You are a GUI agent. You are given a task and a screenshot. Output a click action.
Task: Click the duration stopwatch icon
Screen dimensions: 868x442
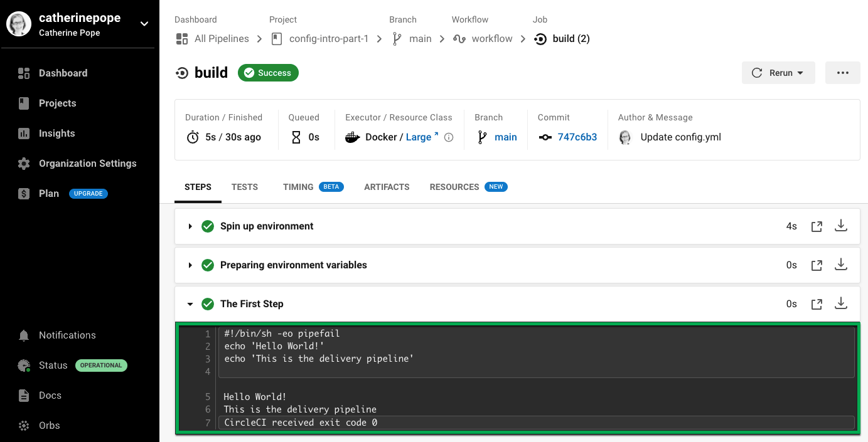click(193, 137)
